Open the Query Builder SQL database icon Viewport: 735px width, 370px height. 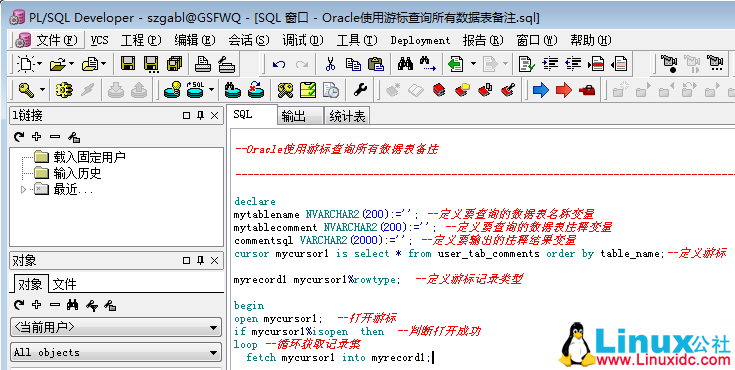tap(195, 90)
